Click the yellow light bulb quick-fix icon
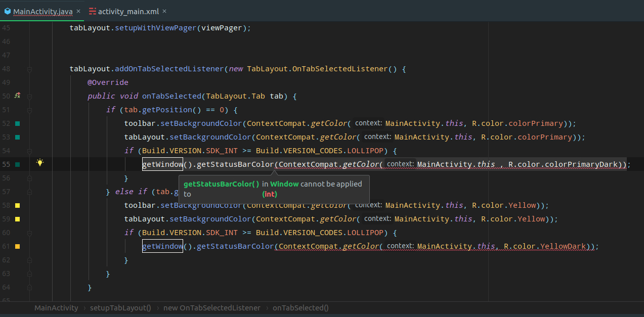This screenshot has height=317, width=644. [40, 163]
